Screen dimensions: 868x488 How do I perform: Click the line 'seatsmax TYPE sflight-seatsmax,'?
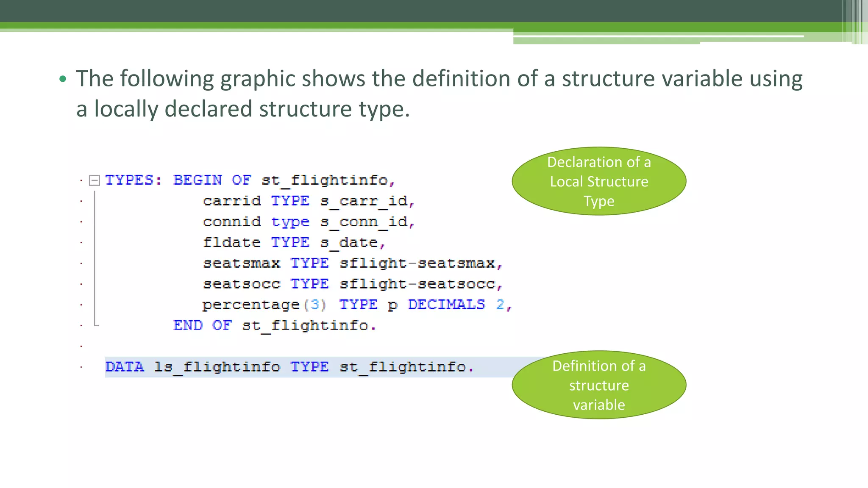tap(353, 263)
